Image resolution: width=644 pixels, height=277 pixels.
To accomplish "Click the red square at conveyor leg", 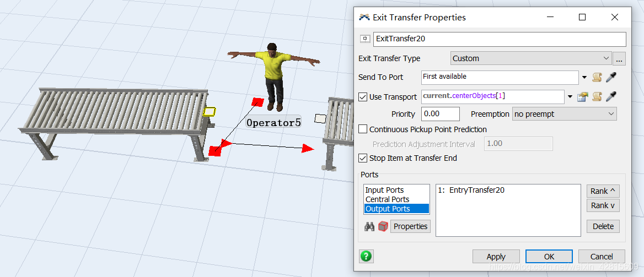I will tap(215, 150).
